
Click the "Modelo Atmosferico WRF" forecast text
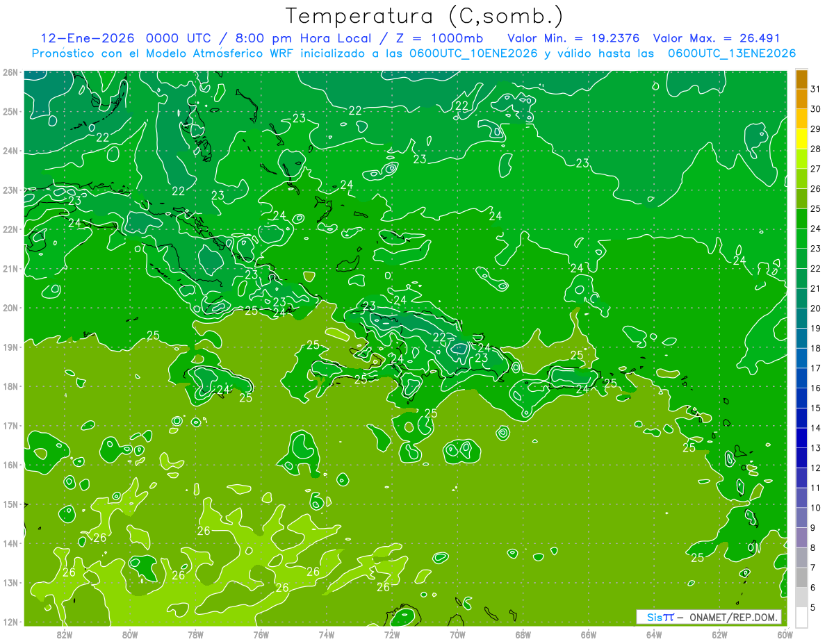(220, 53)
